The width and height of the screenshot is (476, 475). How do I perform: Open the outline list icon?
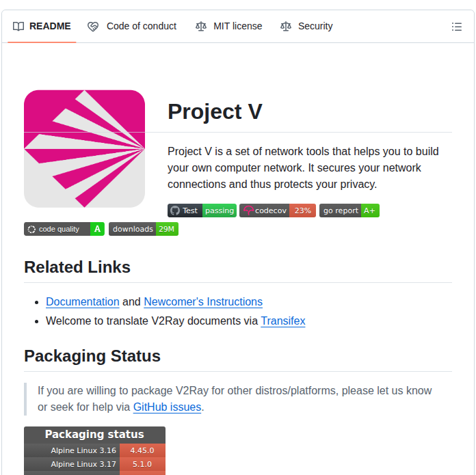(457, 27)
